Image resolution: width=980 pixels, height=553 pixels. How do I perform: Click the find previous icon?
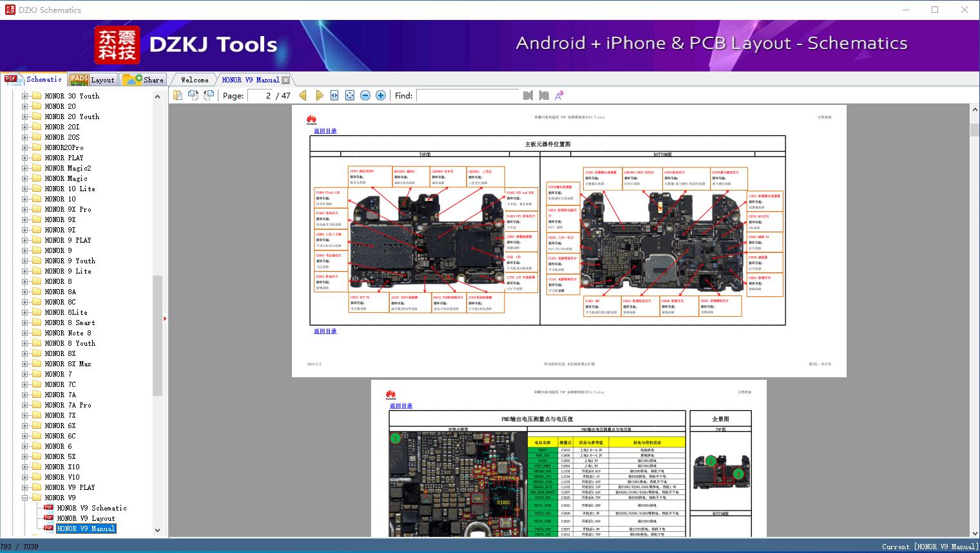pyautogui.click(x=528, y=95)
